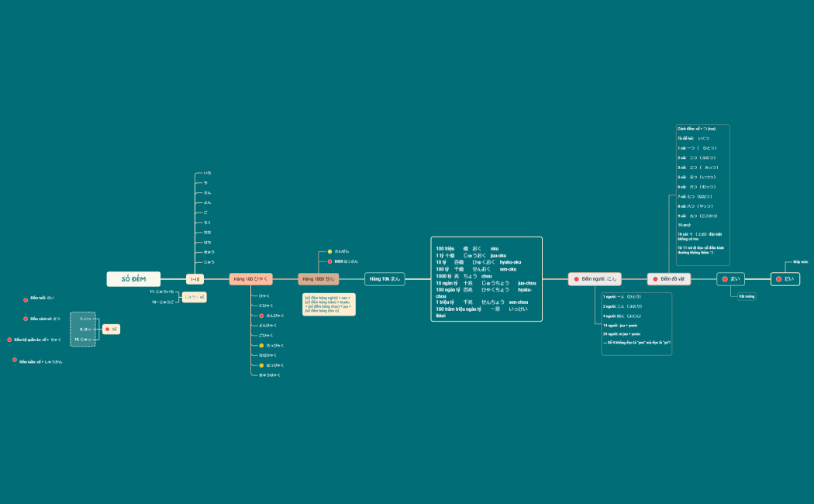Click the yellow marker on ろっぴゃく node
Viewport: 814px width, 504px height.
(261, 345)
